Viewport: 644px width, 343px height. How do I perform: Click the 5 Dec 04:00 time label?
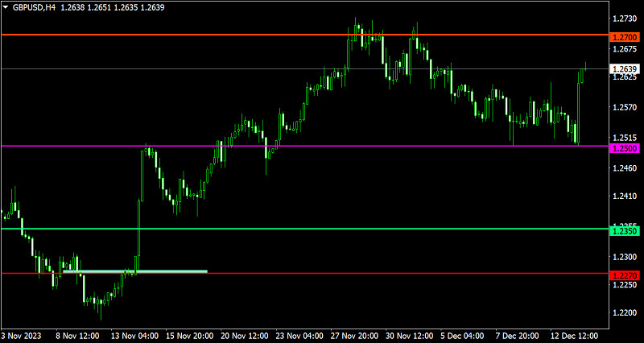(463, 335)
